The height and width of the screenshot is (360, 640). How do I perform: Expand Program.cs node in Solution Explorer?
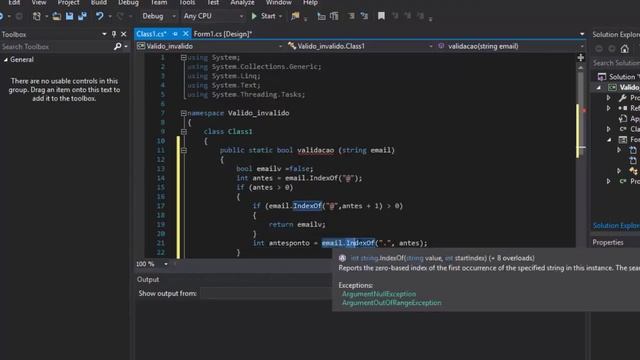click(609, 181)
